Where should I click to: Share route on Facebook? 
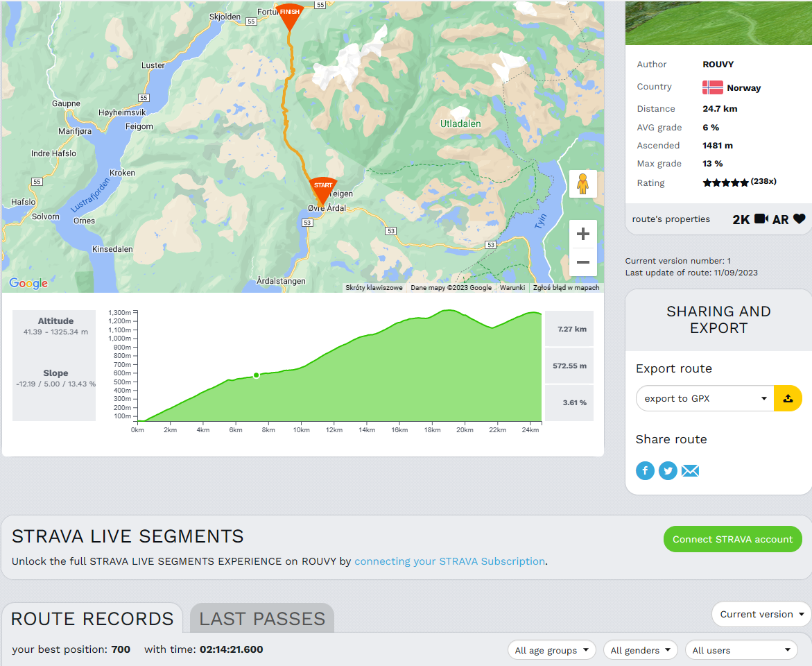click(x=645, y=471)
